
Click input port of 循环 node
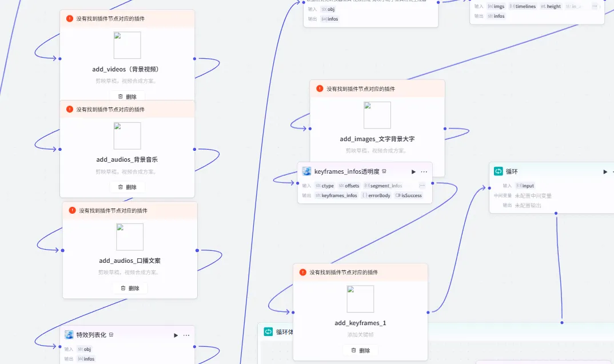489,188
